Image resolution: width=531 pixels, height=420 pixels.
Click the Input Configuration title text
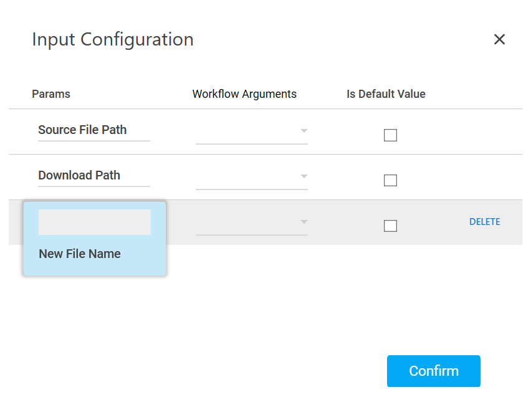(x=113, y=39)
